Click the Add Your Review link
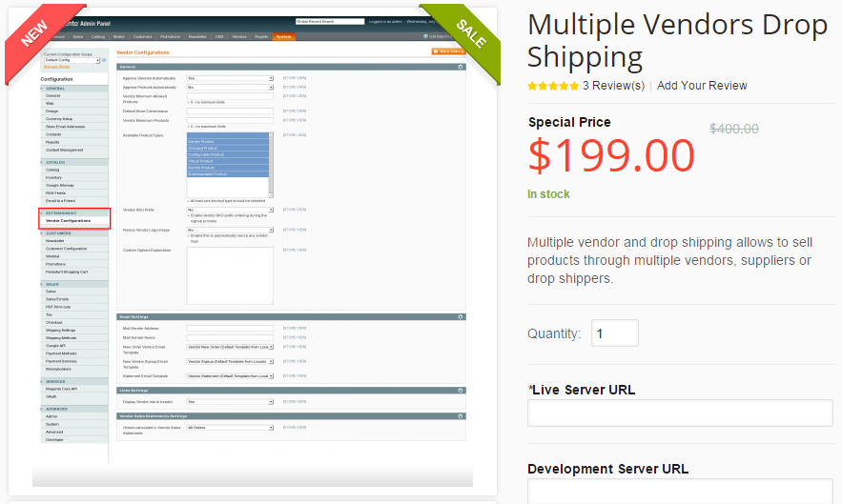The height and width of the screenshot is (504, 842). (702, 86)
